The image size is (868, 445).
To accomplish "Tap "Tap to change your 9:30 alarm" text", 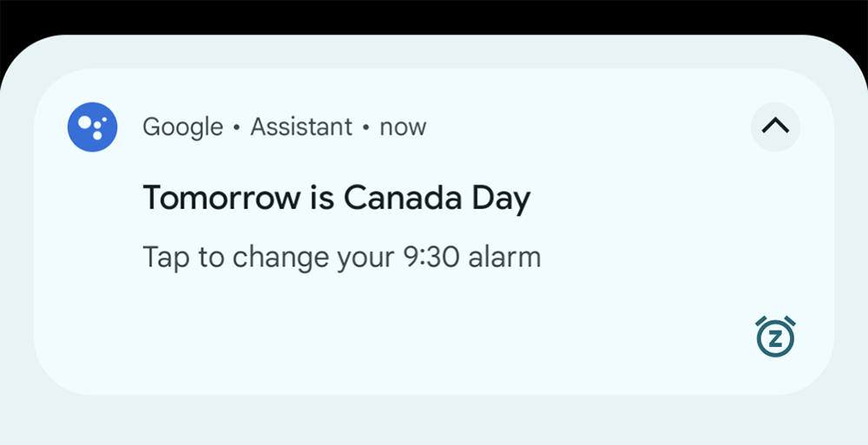I will (x=341, y=258).
